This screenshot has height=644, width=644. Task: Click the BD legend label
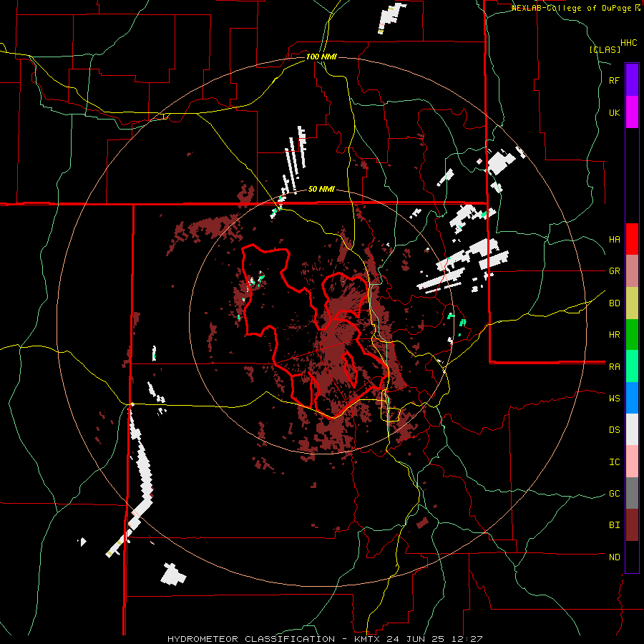pyautogui.click(x=615, y=303)
